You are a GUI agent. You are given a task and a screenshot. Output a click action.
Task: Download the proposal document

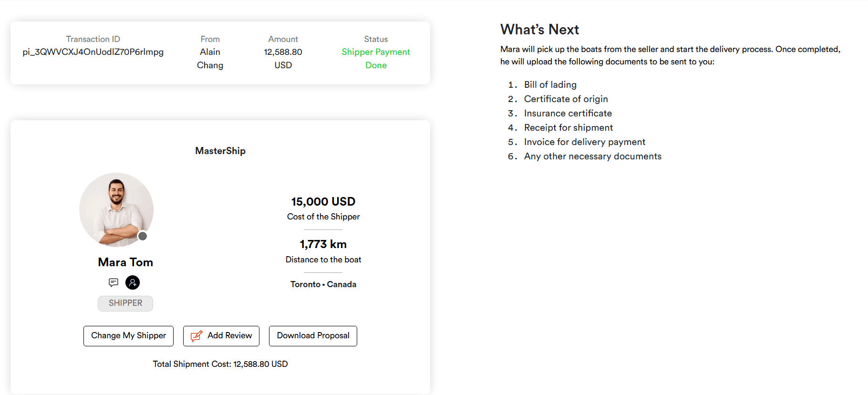pyautogui.click(x=313, y=336)
